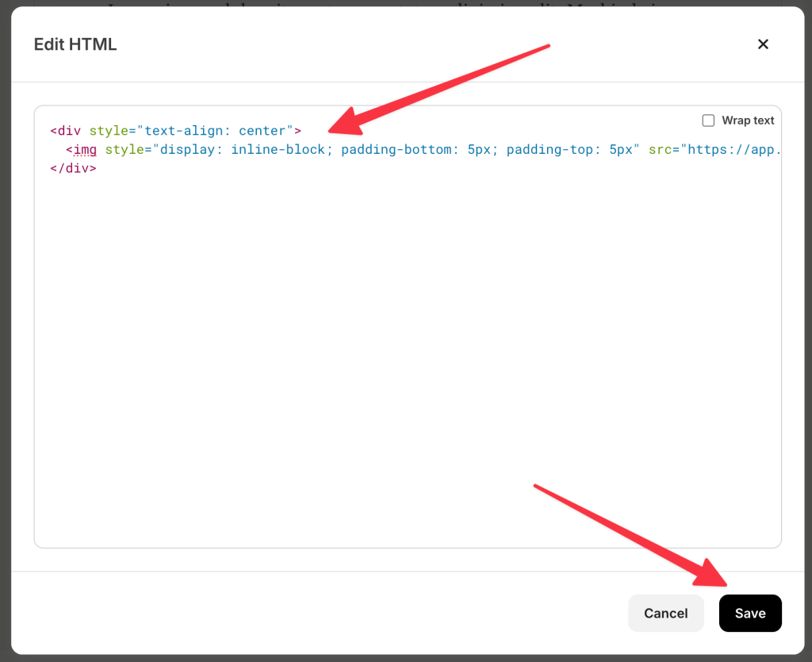This screenshot has width=812, height=662.
Task: Click empty area of the code editor
Action: coord(396,357)
